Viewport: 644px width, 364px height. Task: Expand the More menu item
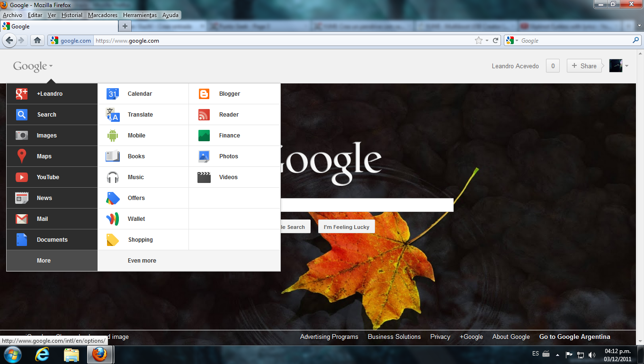52,261
